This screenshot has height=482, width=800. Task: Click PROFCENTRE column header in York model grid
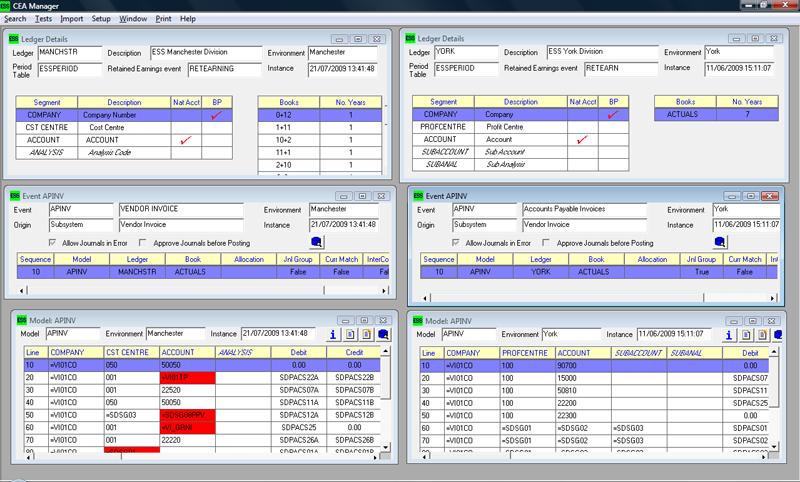point(528,353)
